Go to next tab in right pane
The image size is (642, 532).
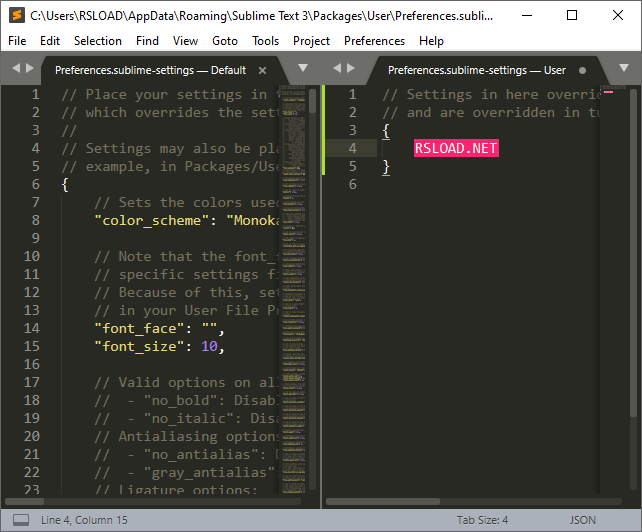pyautogui.click(x=350, y=68)
